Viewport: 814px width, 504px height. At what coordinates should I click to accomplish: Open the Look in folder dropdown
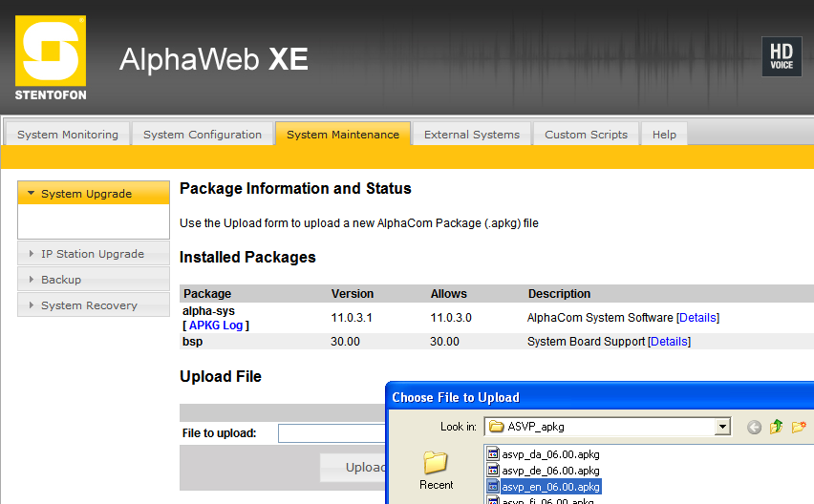pos(722,427)
